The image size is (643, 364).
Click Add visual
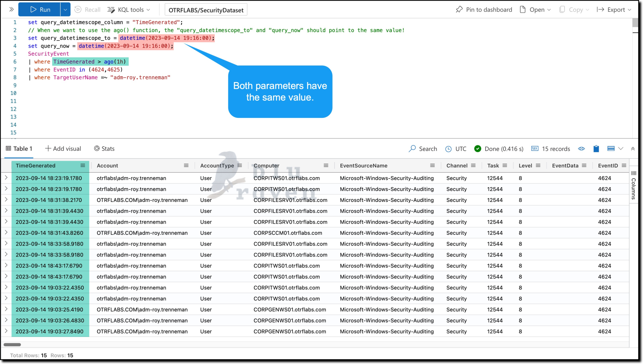coord(63,149)
